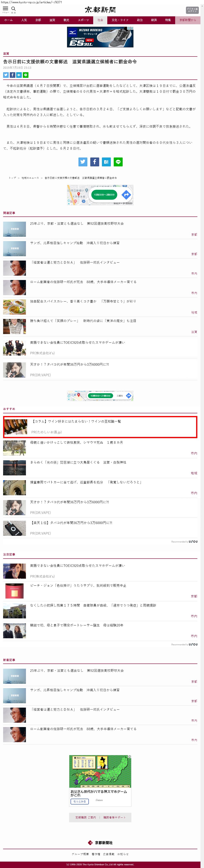204x868 pixels.
Task: Go to the 京都新聞から tab
Action: (x=187, y=20)
